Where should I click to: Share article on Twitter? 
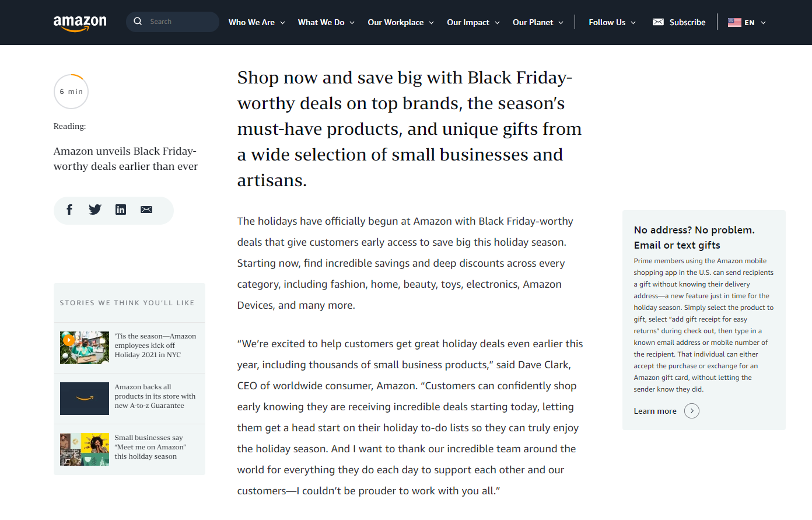95,210
